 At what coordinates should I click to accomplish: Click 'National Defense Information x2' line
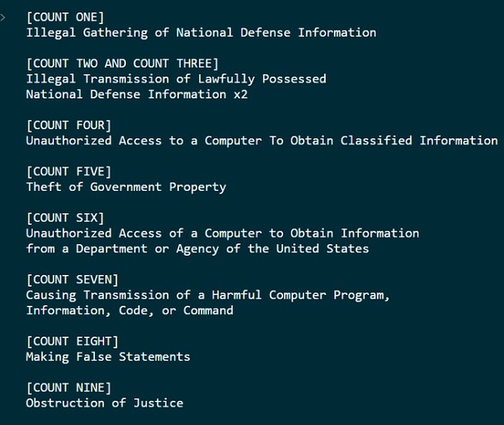(x=137, y=94)
